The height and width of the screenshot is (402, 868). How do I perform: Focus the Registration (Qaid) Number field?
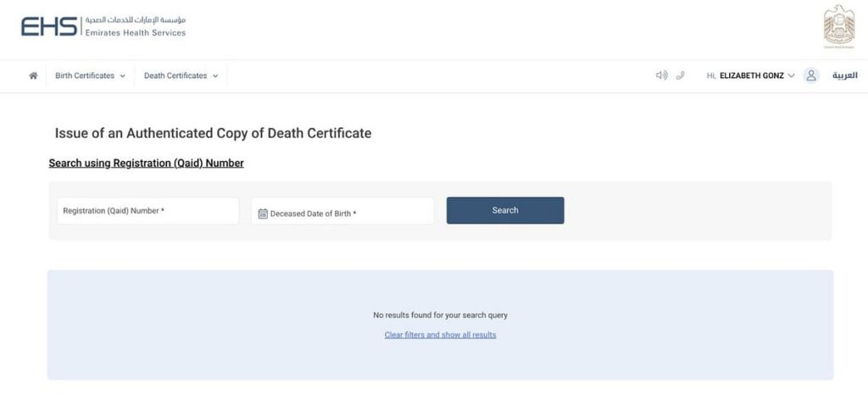click(147, 210)
